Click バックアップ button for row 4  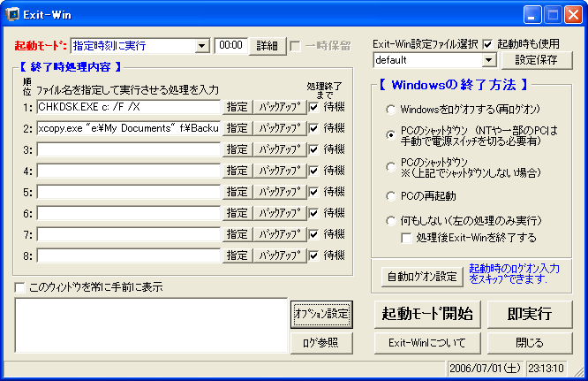(280, 171)
